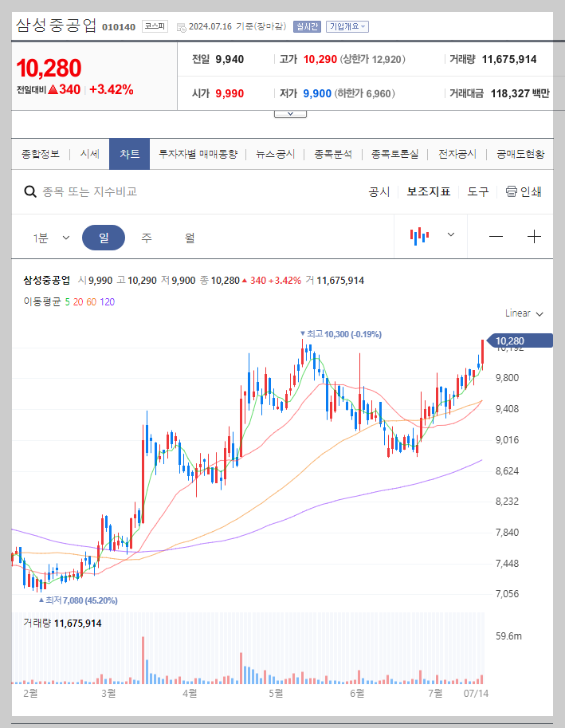The height and width of the screenshot is (728, 565).
Task: Open the 공매도현황 tab
Action: click(520, 154)
